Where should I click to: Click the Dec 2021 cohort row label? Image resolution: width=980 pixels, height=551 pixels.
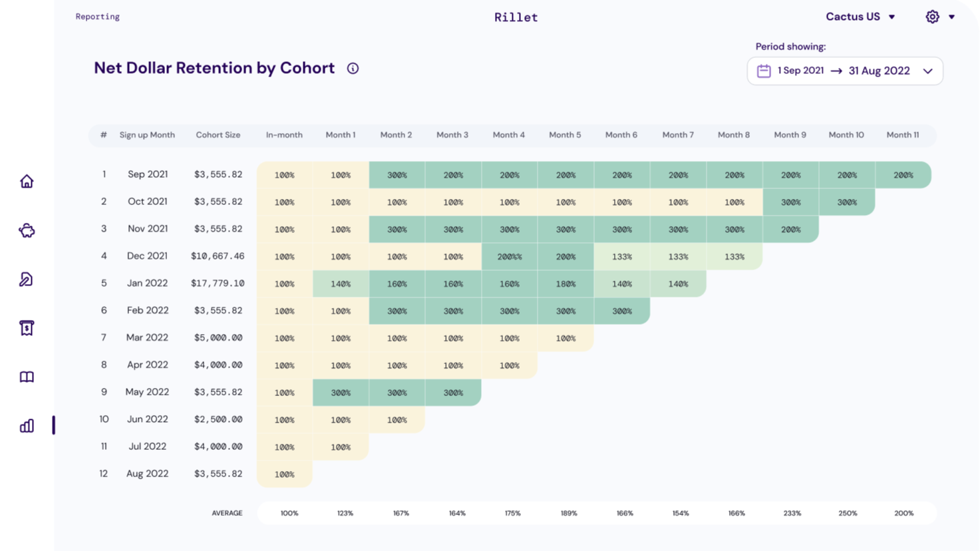click(147, 256)
